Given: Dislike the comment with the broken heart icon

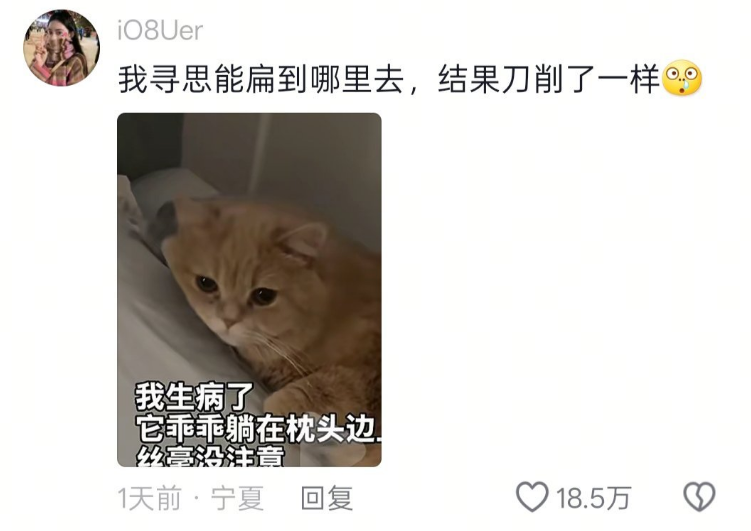Looking at the screenshot, I should 699,497.
